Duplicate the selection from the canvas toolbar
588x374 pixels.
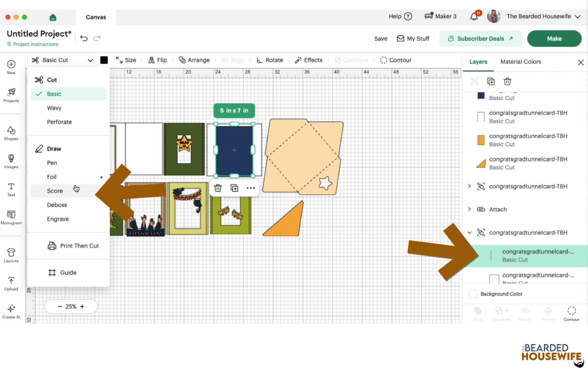234,188
